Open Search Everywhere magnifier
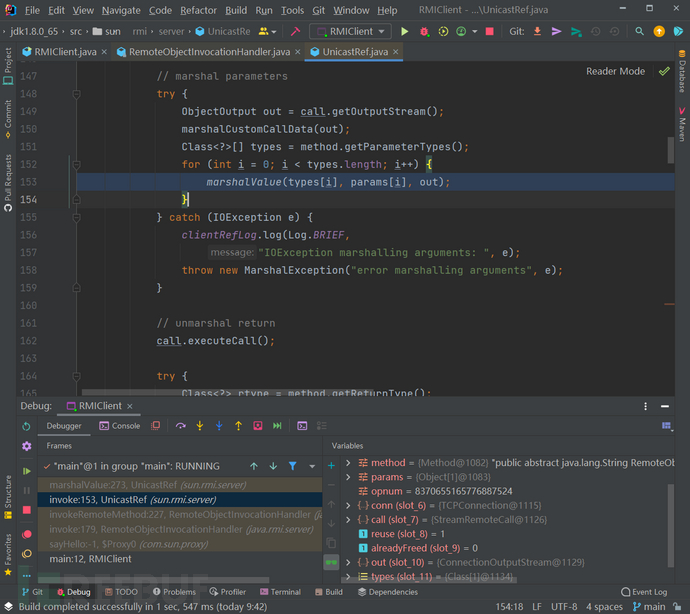Viewport: 690px width, 614px height. point(639,31)
